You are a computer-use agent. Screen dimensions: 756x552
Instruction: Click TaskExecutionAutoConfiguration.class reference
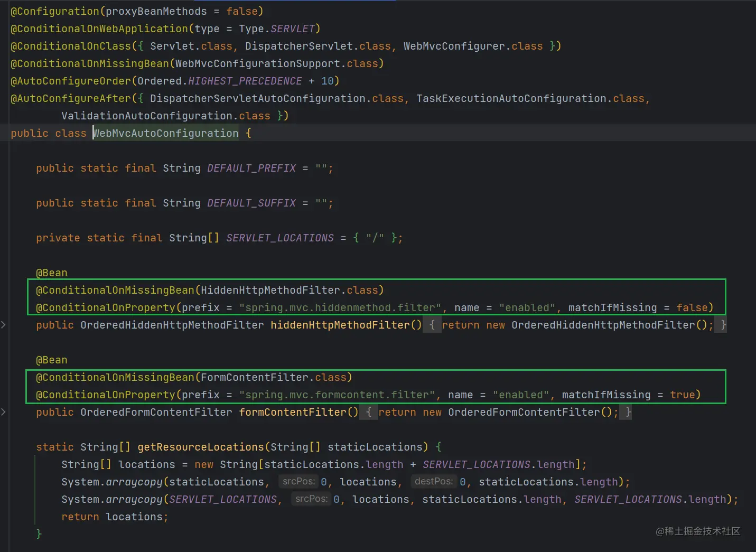tap(530, 98)
